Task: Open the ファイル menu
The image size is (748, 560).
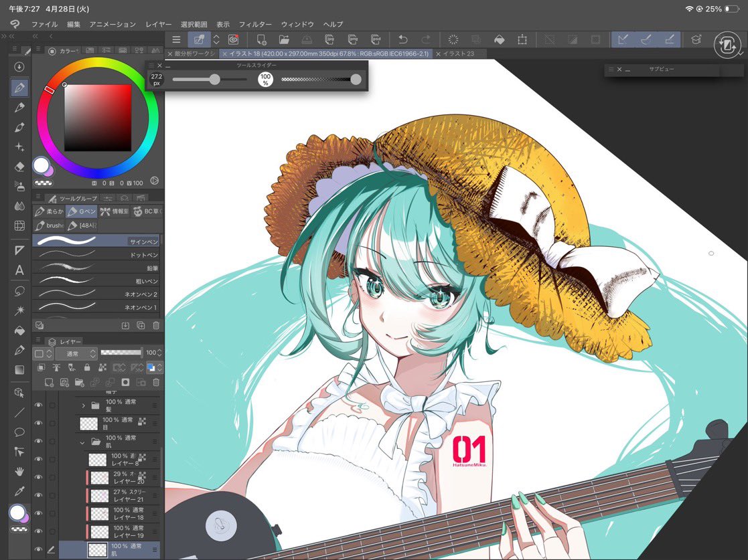Action: [x=44, y=24]
